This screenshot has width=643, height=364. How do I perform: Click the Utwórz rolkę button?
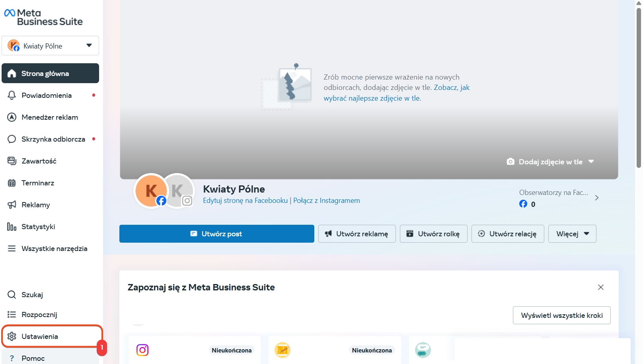pyautogui.click(x=434, y=234)
